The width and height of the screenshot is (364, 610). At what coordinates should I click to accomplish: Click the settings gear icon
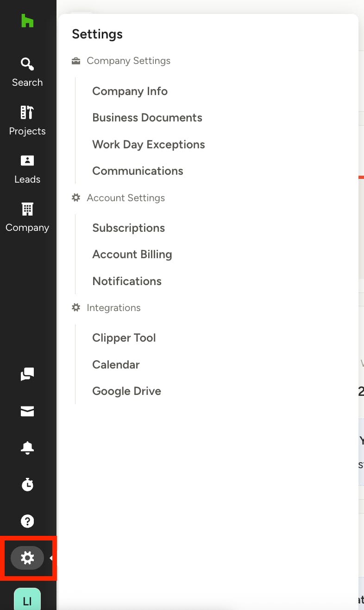[x=27, y=558]
